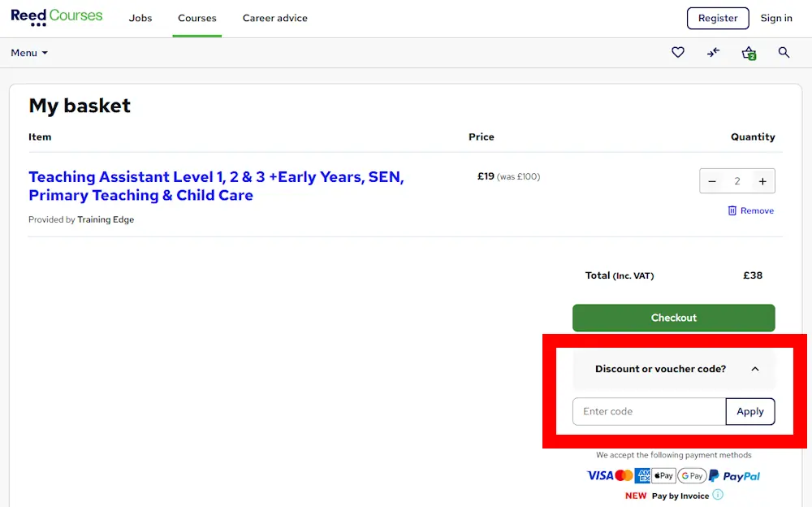Click the 'Total (Inc. VAT)' label

pyautogui.click(x=620, y=275)
